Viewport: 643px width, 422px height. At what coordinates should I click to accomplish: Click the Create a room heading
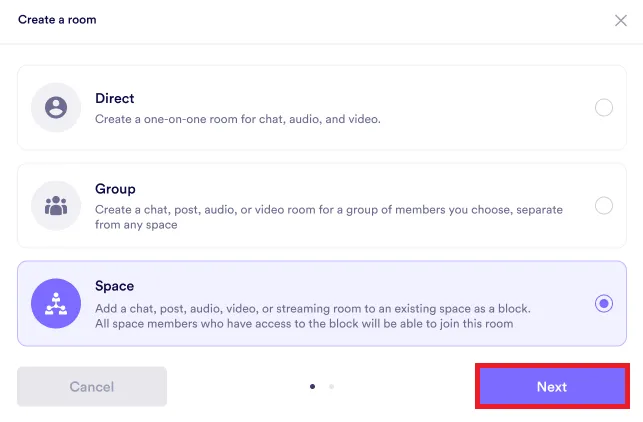[x=58, y=19]
